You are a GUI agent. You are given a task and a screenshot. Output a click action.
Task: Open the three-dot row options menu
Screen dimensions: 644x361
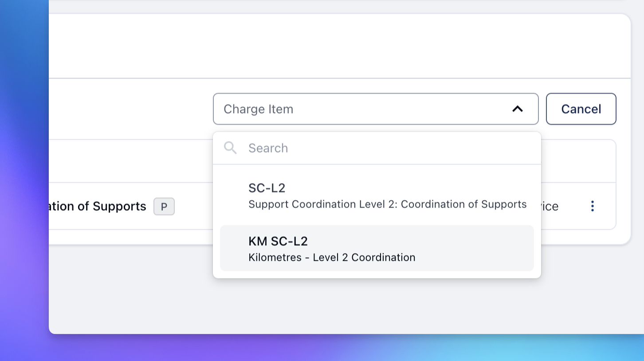tap(592, 206)
